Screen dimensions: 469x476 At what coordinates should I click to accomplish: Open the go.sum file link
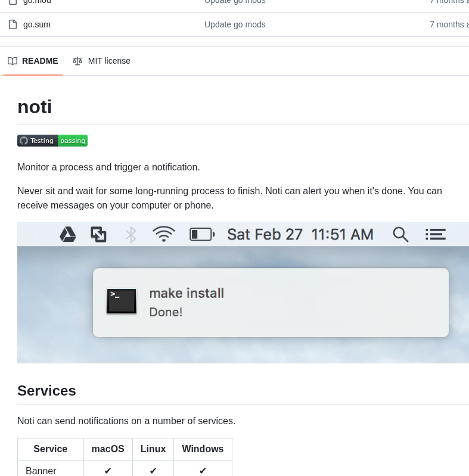point(36,24)
